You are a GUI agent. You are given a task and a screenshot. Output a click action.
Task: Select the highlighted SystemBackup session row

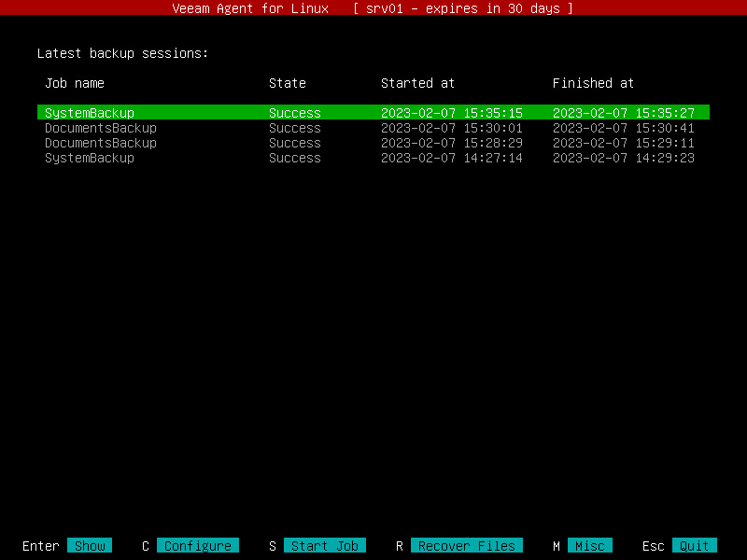(373, 112)
